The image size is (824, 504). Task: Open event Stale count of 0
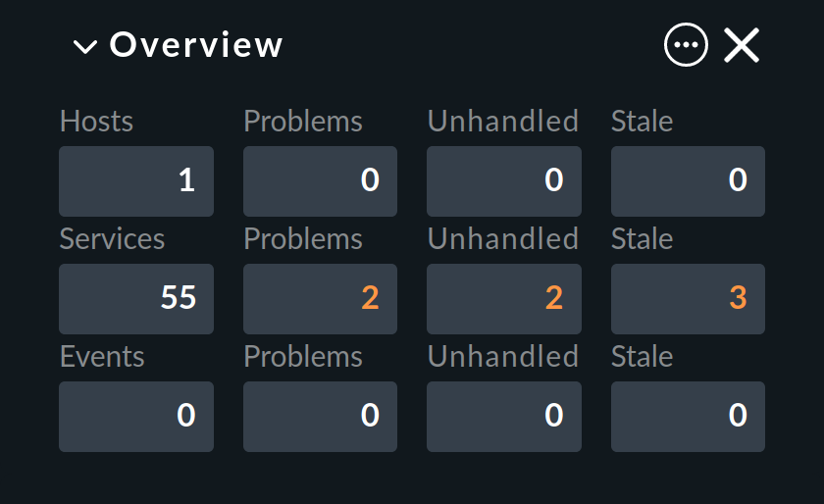coord(688,417)
